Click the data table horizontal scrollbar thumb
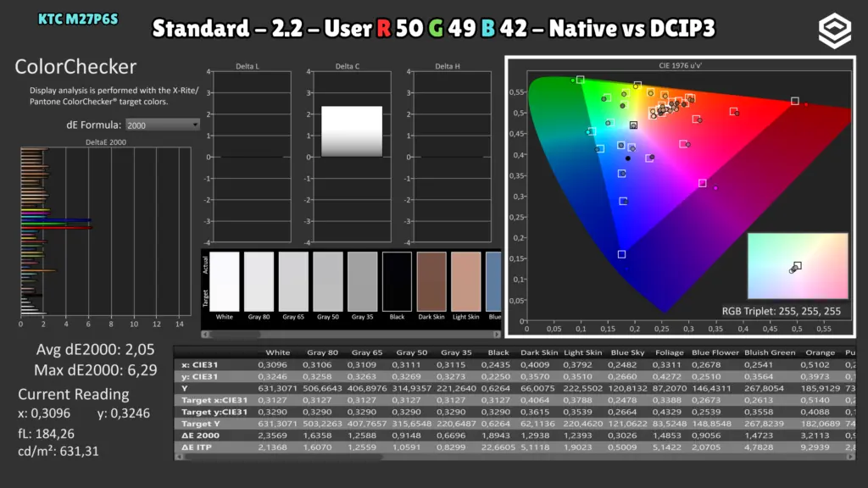 point(282,457)
